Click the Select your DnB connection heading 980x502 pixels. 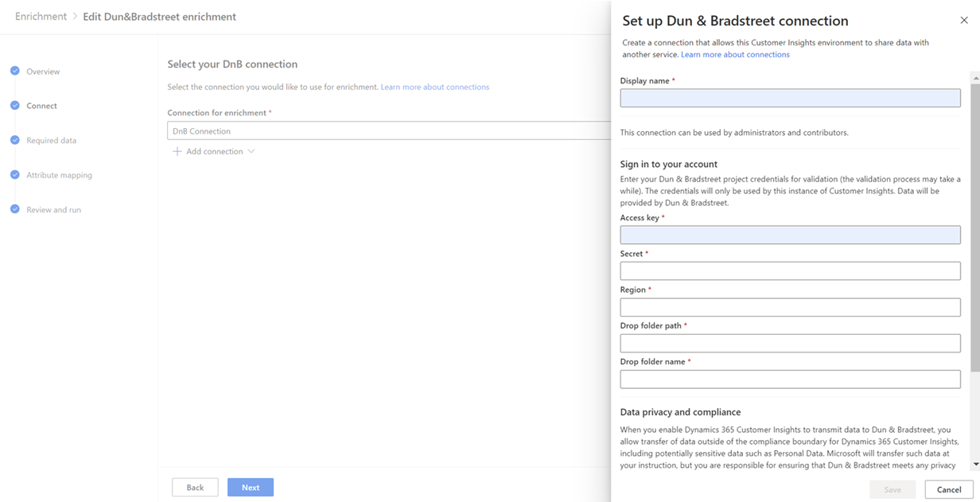click(x=232, y=64)
